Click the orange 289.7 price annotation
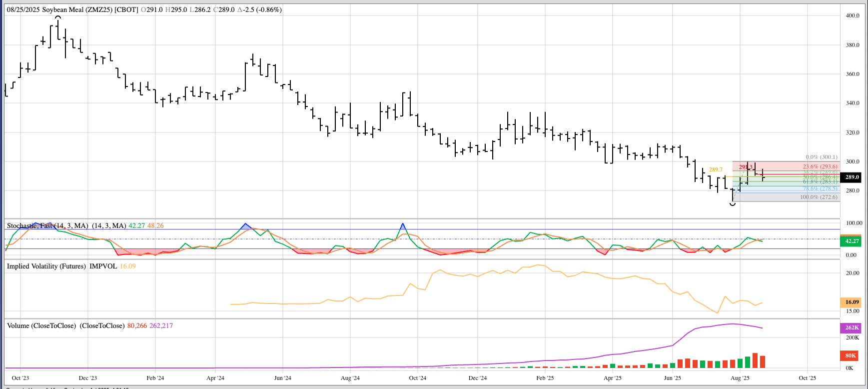The height and width of the screenshot is (389, 868). [x=716, y=169]
